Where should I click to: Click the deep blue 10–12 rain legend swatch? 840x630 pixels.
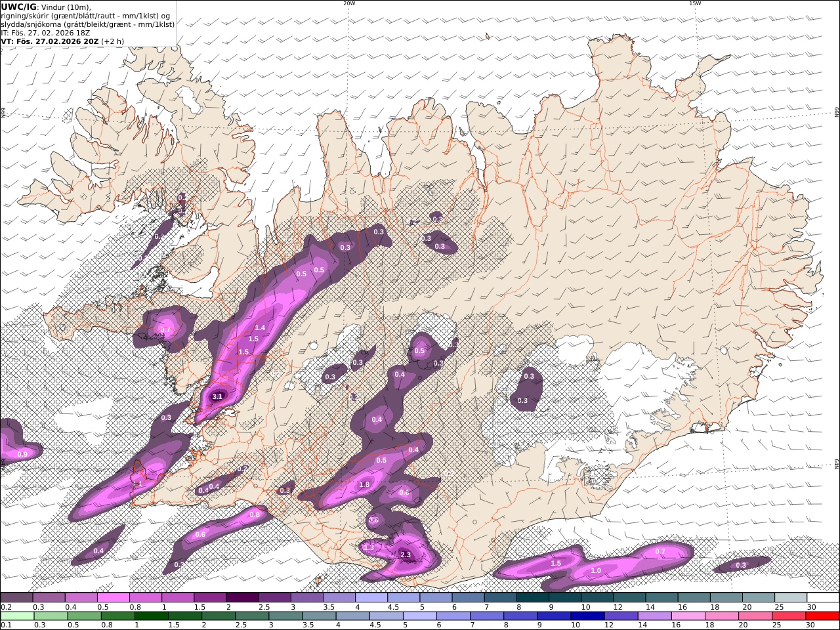coord(587,616)
